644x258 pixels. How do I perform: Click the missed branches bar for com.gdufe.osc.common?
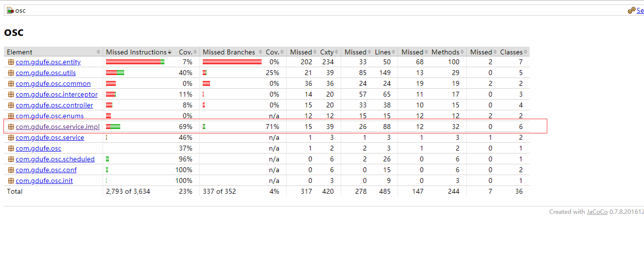coord(206,83)
